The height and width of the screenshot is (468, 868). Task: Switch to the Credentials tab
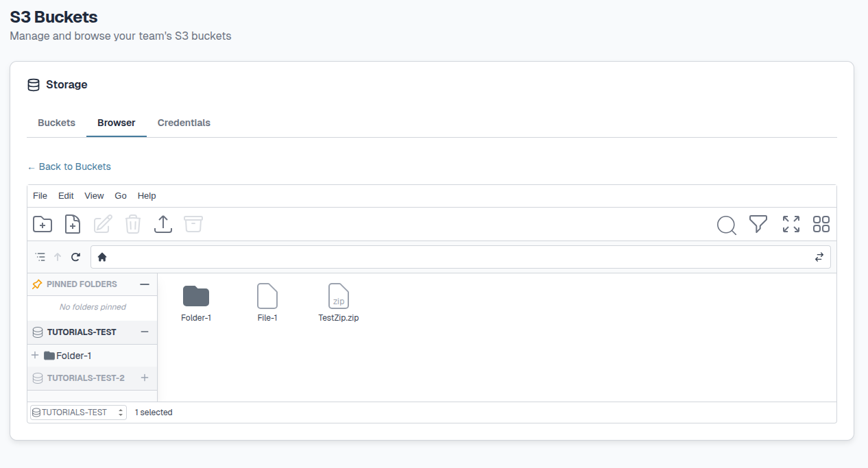[x=184, y=123]
